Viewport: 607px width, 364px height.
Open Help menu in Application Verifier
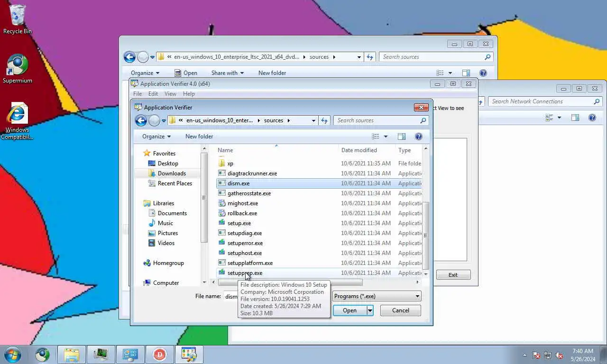(189, 94)
